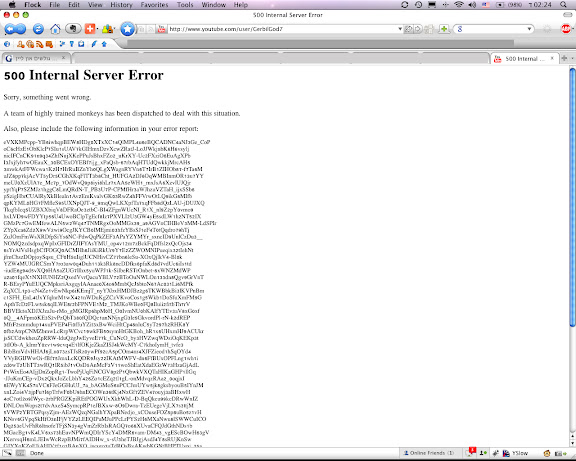
Task: Open the tab list dropdown arrow
Action: 572,58
